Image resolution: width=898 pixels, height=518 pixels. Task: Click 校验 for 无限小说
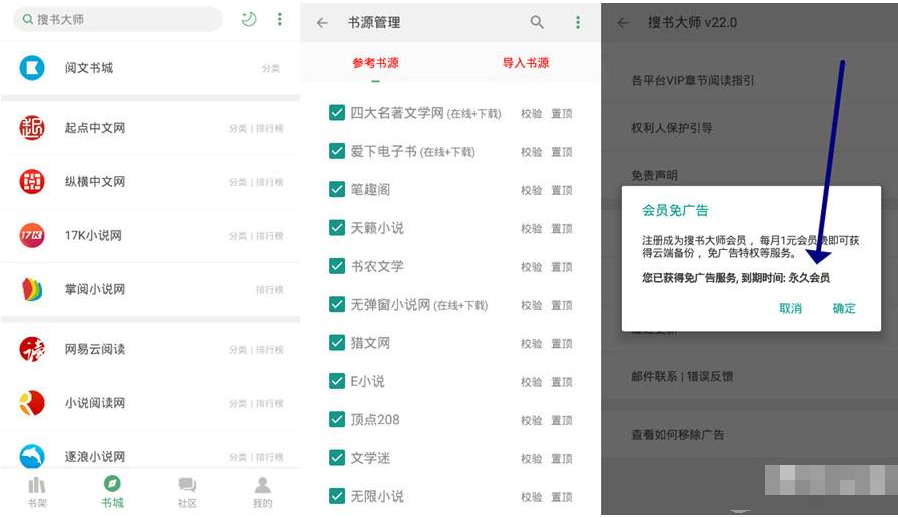click(x=531, y=497)
